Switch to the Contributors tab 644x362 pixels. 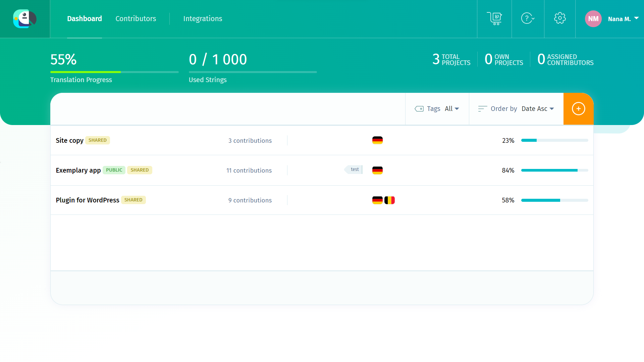click(x=136, y=19)
